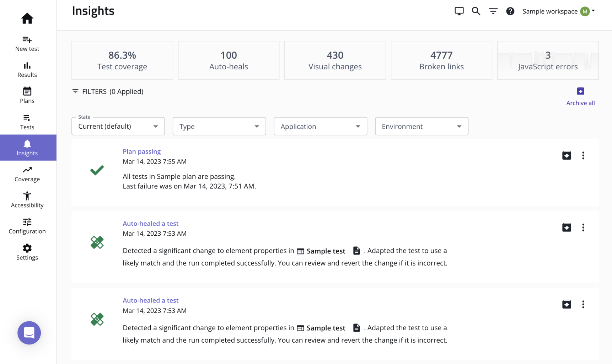
Task: Open the help question mark icon
Action: click(x=510, y=11)
